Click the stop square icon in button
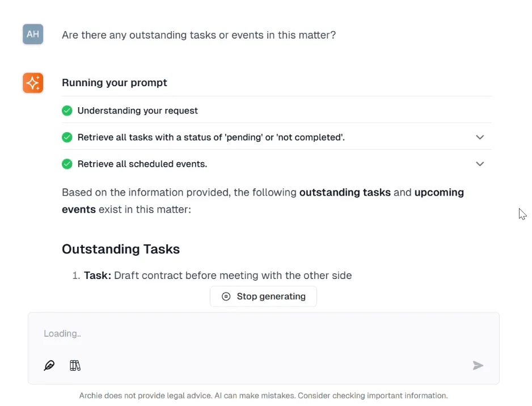This screenshot has height=406, width=532. [x=226, y=297]
